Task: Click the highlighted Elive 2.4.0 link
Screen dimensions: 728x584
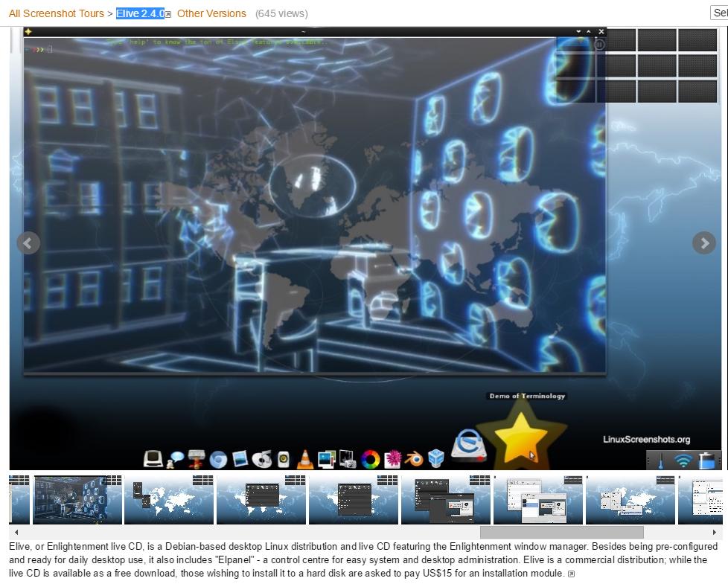Action: click(x=140, y=13)
